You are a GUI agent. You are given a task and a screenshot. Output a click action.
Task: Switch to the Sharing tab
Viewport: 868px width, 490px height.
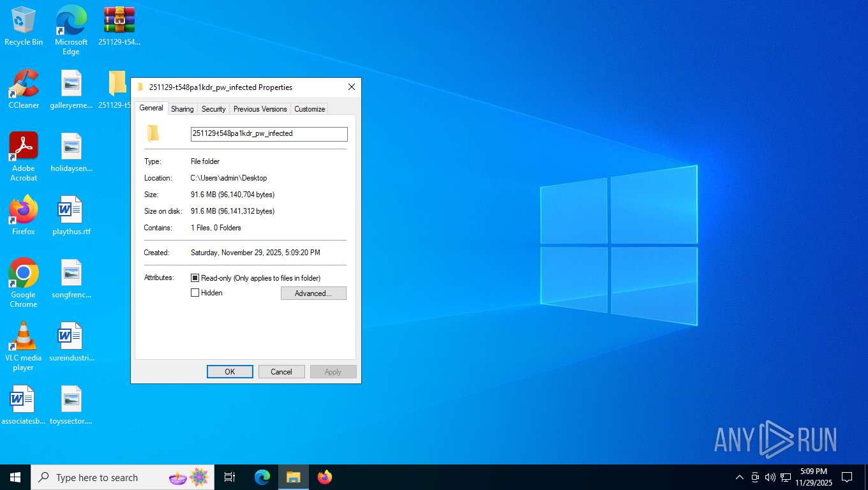click(x=183, y=109)
